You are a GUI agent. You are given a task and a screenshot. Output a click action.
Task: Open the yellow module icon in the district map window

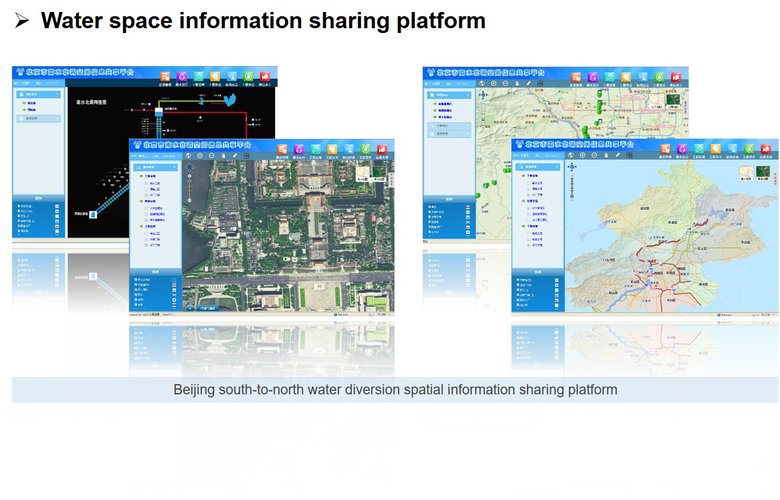[x=716, y=149]
